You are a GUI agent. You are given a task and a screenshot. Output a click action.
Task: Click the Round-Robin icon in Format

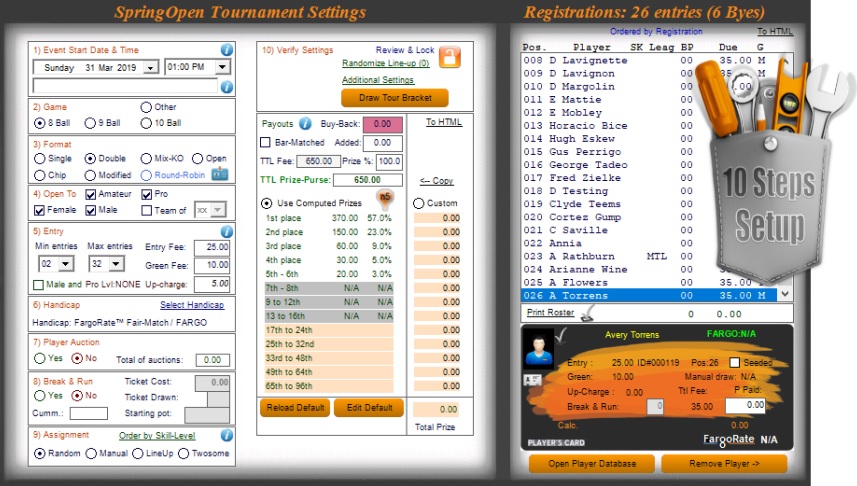click(219, 174)
